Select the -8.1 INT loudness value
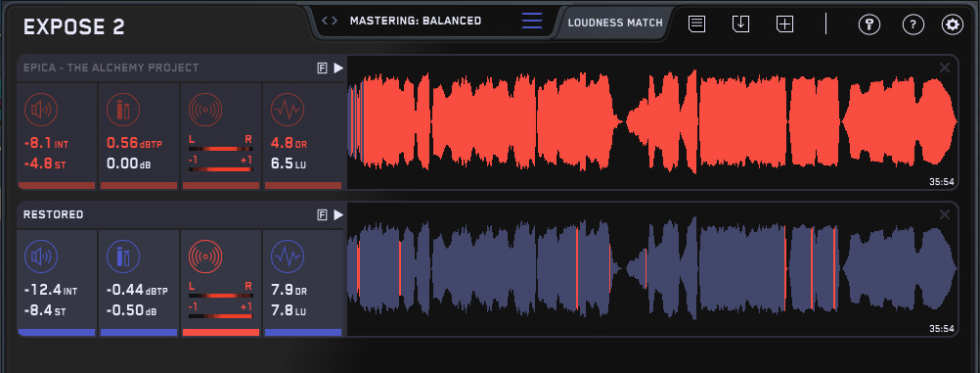 coord(46,144)
